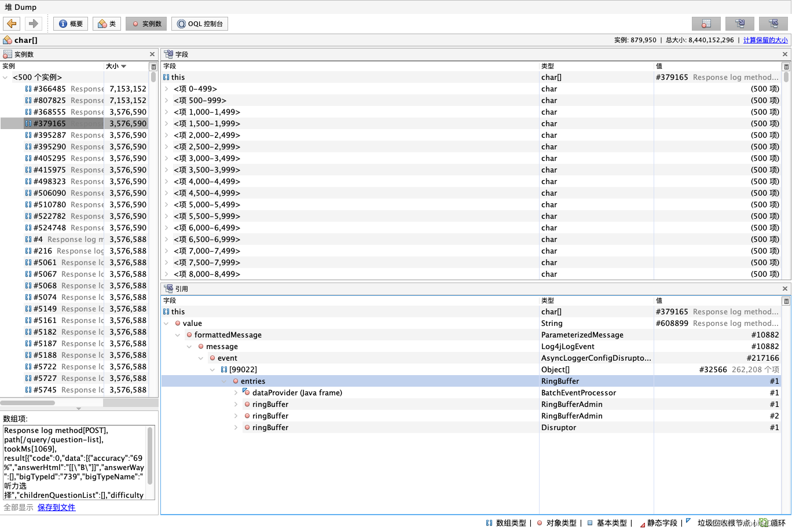Go back with the left arrow

coord(12,24)
